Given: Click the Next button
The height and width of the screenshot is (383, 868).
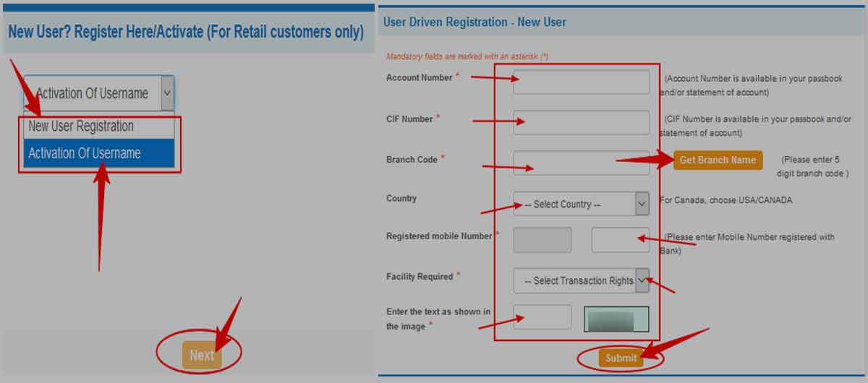Looking at the screenshot, I should [x=201, y=355].
